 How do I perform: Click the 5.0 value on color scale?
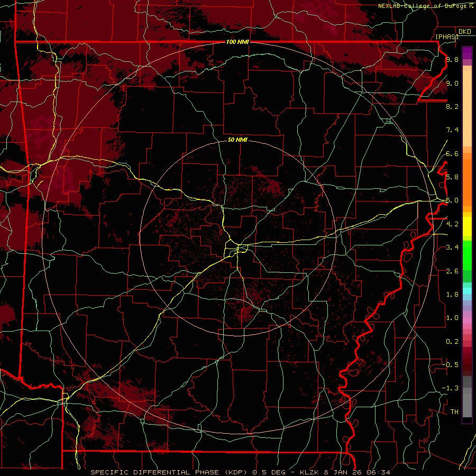click(x=452, y=200)
